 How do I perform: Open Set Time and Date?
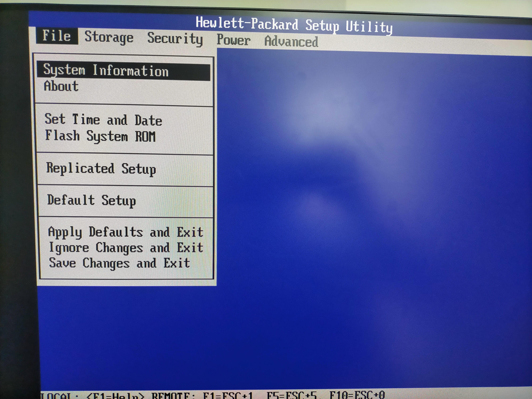(103, 120)
